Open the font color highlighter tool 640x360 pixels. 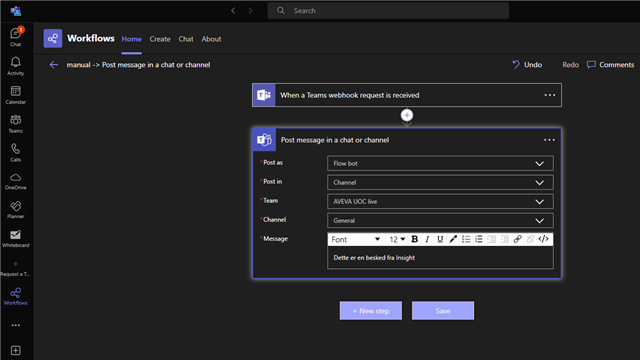[453, 239]
